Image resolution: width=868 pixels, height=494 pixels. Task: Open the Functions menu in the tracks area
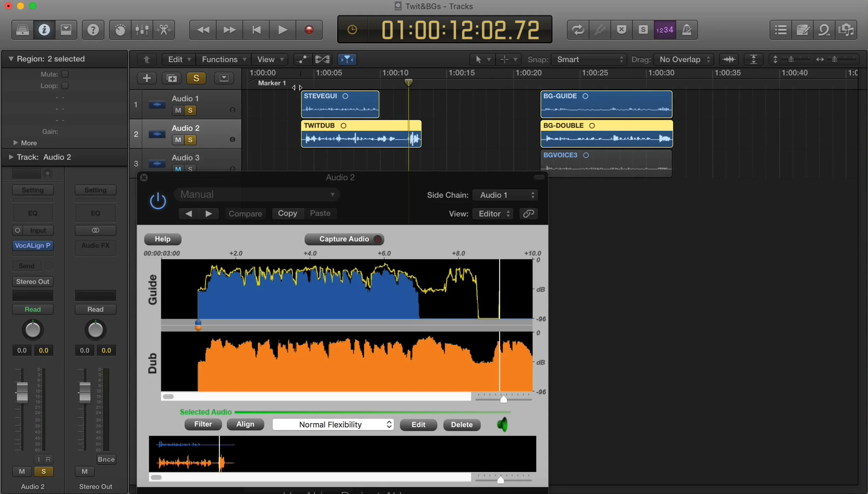tap(223, 59)
